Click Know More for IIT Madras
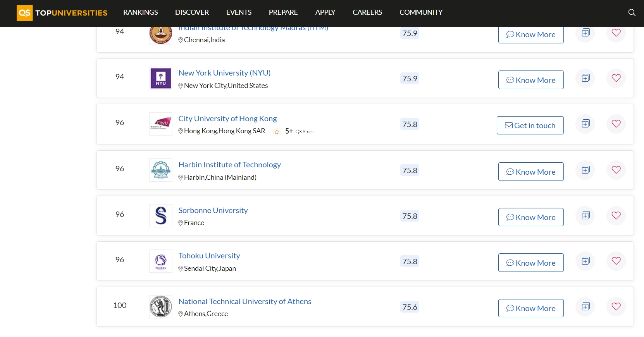The height and width of the screenshot is (337, 644). click(x=531, y=35)
